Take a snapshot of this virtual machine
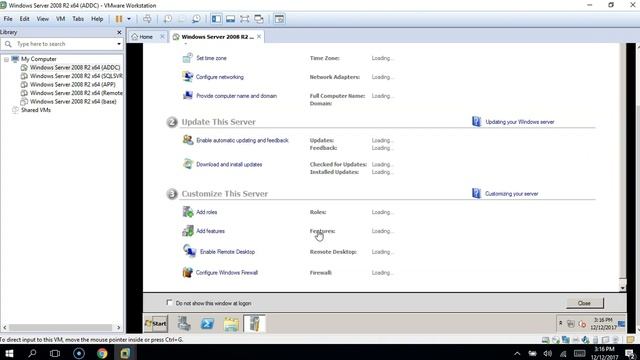Viewport: 640px width, 360px height. pos(168,19)
